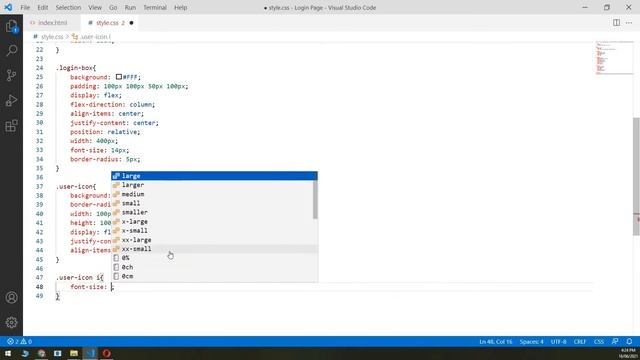Open the red Opera taskbar icon
The image size is (640, 360).
coord(107,353)
